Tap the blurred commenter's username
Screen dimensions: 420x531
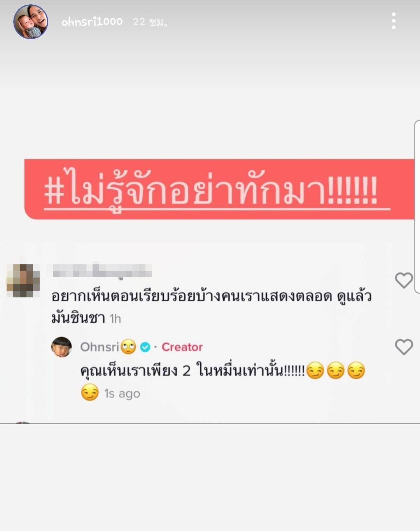point(102,271)
